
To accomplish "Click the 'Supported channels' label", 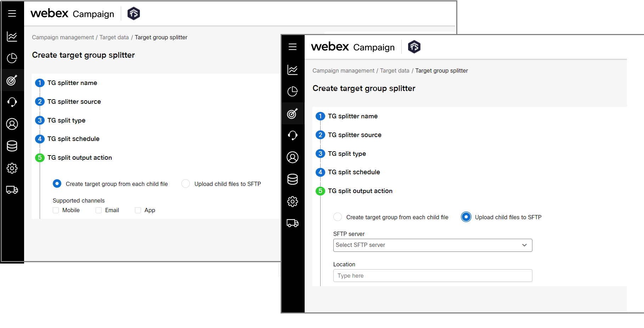I will 79,200.
